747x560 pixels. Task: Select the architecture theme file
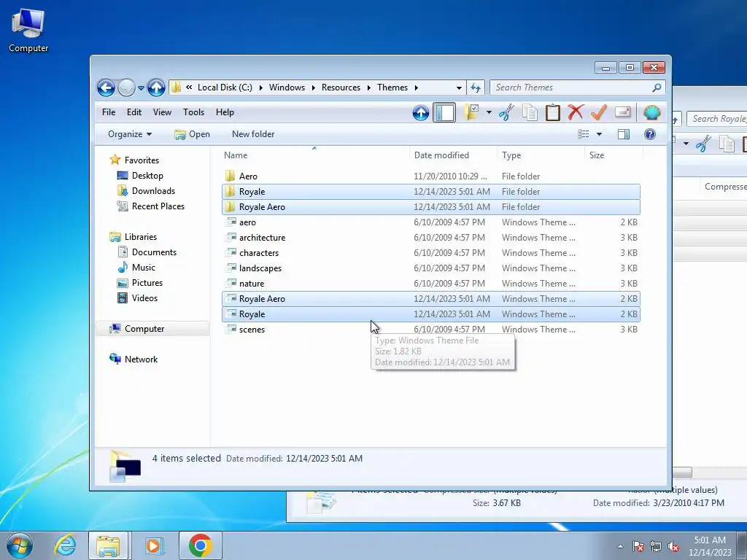pos(430,237)
